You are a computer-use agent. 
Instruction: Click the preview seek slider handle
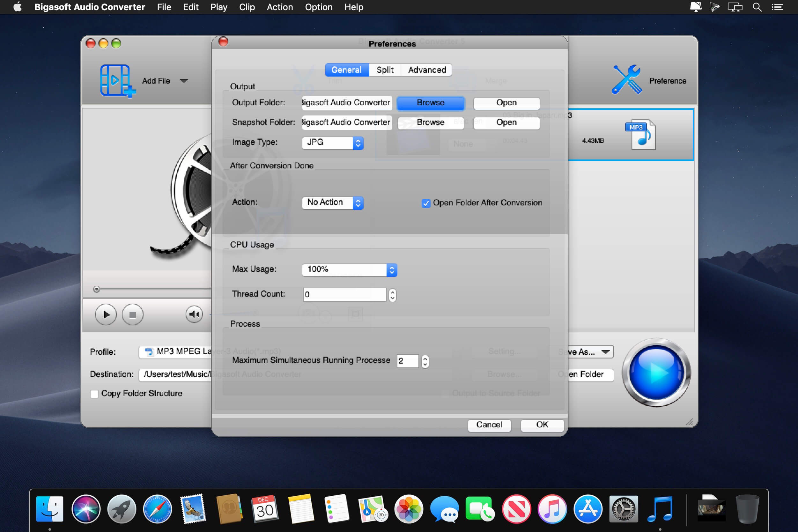(97, 289)
